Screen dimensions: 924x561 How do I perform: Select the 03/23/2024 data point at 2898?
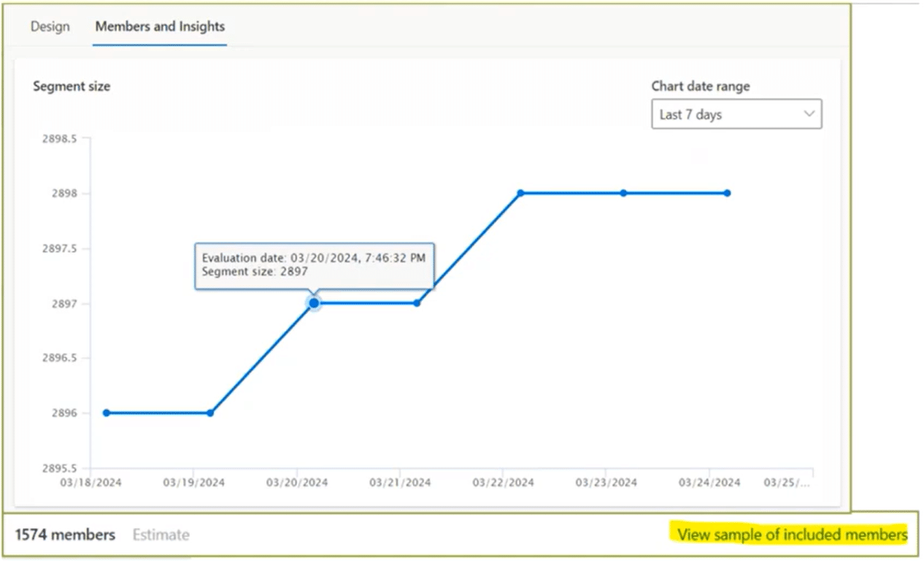(623, 193)
